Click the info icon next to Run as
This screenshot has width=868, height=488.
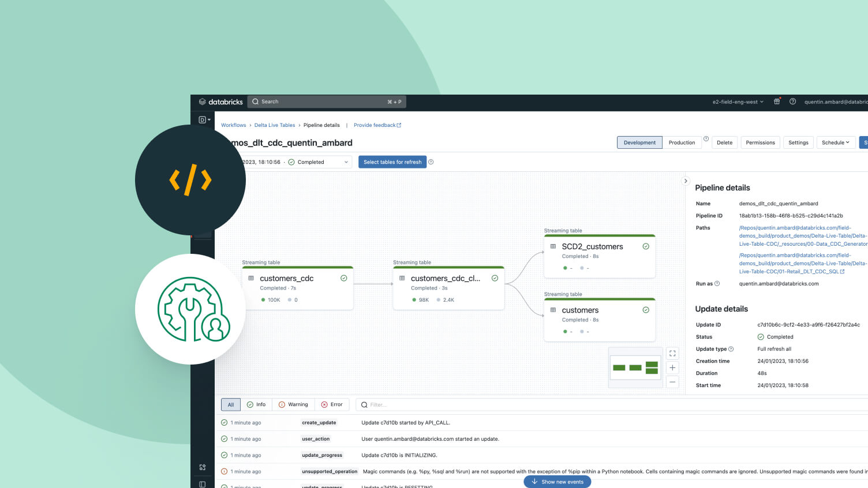click(x=717, y=284)
